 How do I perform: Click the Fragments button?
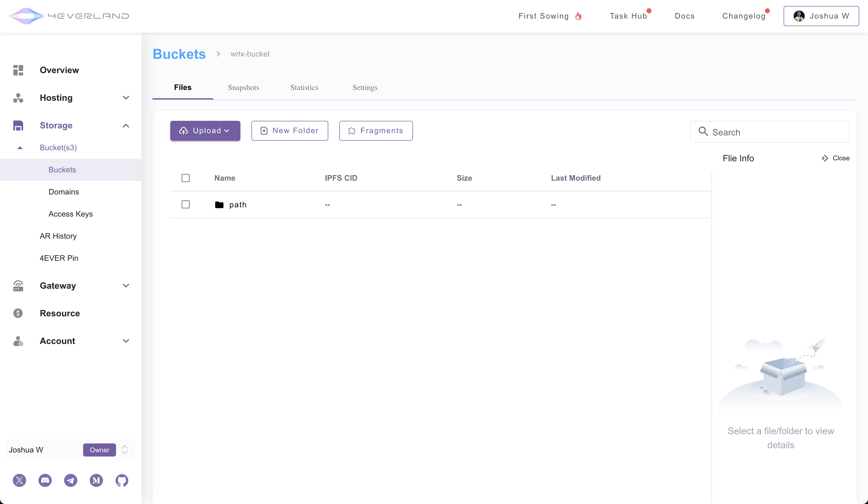tap(376, 131)
